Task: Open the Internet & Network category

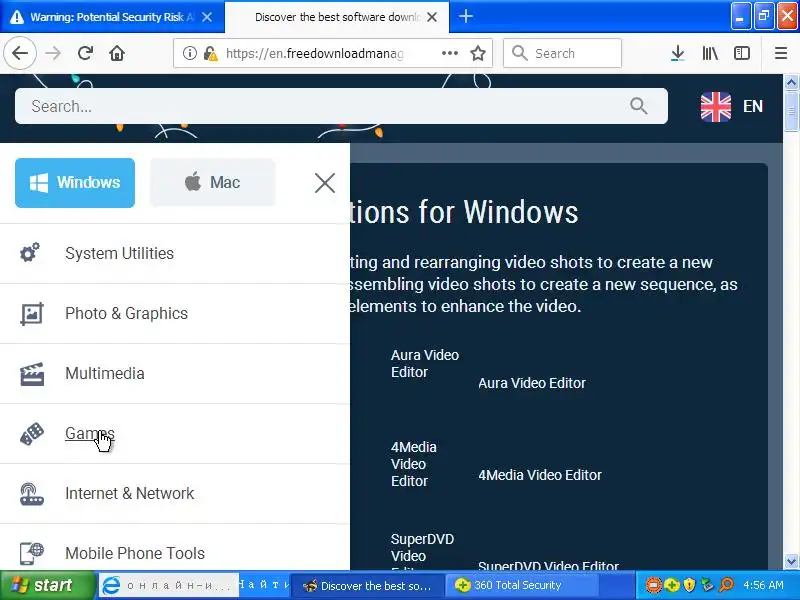Action: [x=130, y=493]
